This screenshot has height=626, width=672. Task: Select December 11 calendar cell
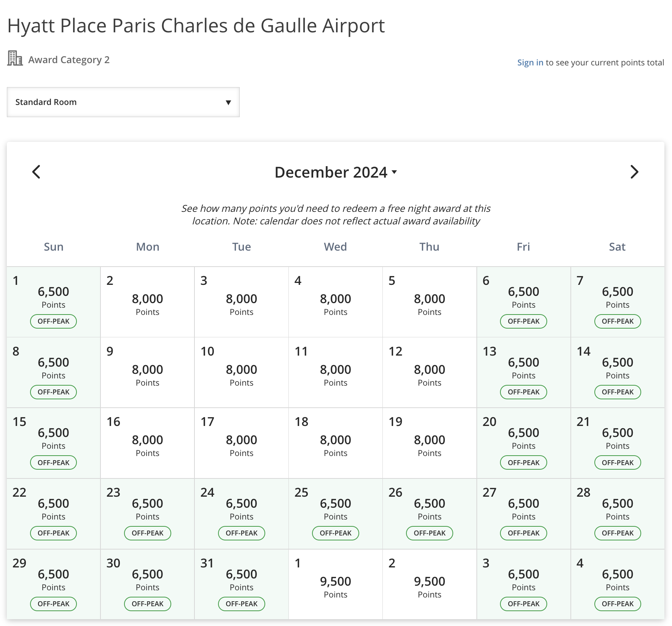click(336, 373)
